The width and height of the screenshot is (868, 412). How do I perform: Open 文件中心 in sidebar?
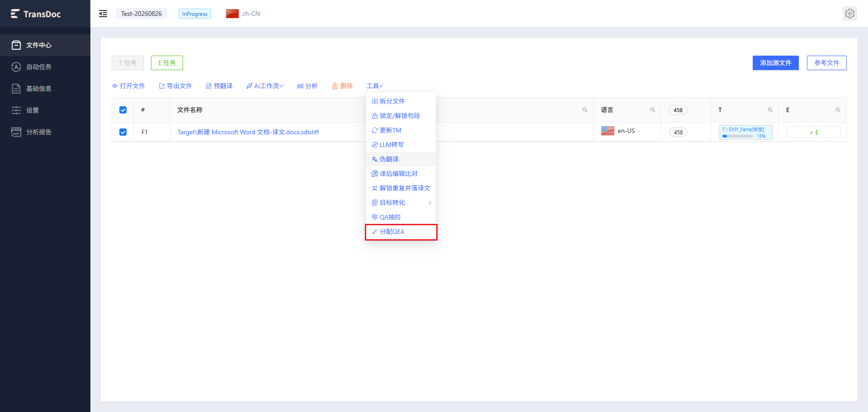tap(45, 45)
